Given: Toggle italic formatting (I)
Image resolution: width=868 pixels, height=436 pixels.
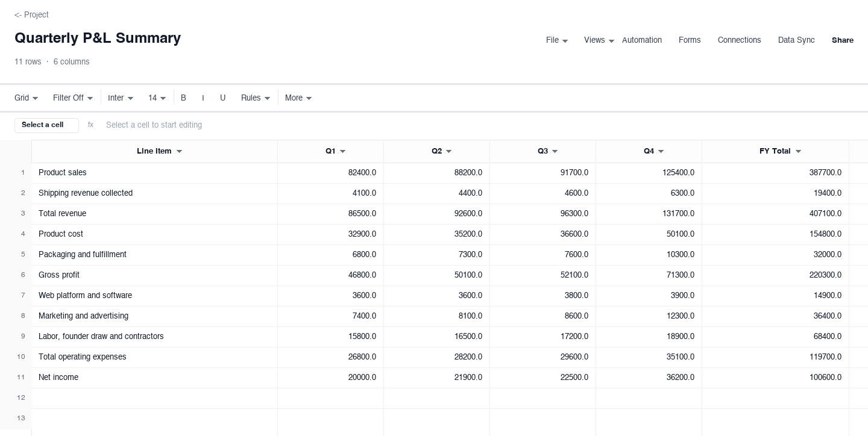Looking at the screenshot, I should (203, 98).
